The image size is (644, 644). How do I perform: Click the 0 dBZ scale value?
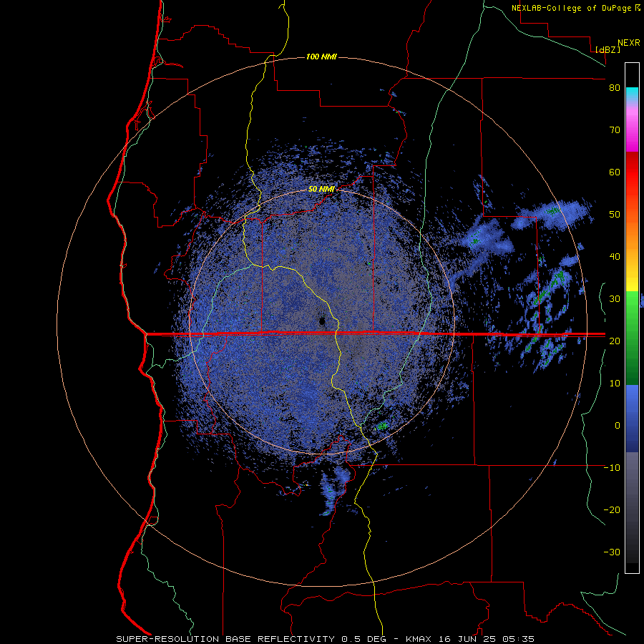[618, 426]
